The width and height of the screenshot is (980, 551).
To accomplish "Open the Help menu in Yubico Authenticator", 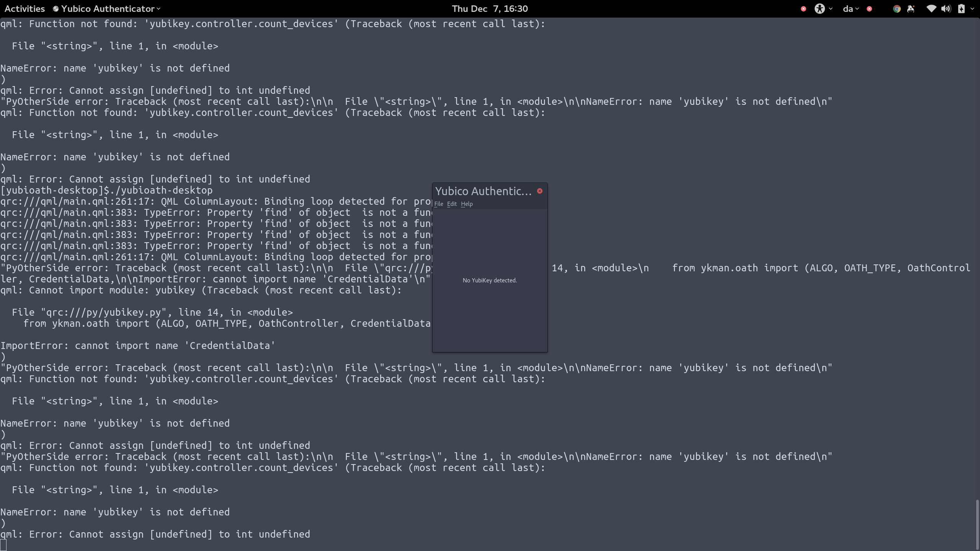I will tap(466, 204).
